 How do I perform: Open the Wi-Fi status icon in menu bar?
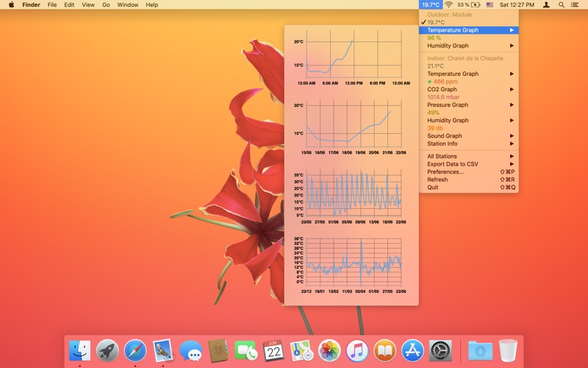tap(448, 4)
